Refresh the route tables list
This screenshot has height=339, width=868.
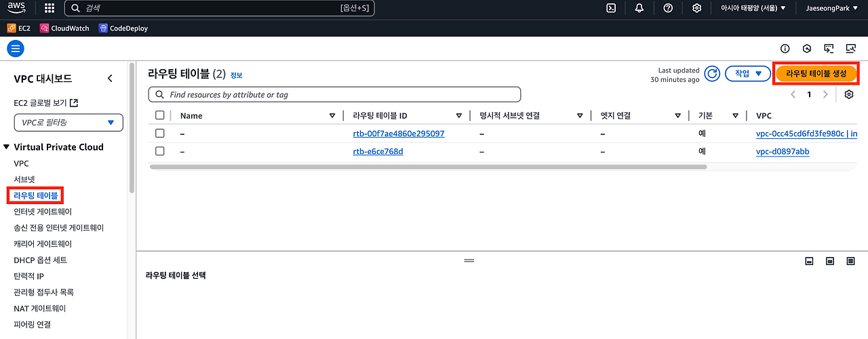712,74
